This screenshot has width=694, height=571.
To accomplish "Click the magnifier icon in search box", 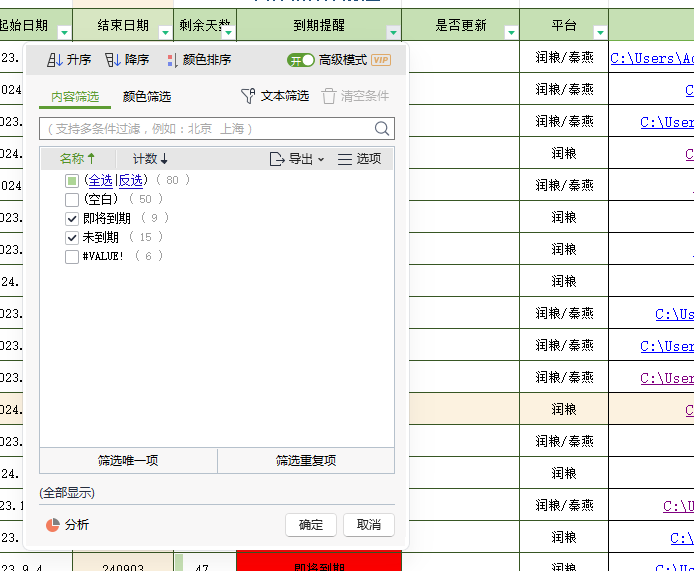I will (382, 129).
